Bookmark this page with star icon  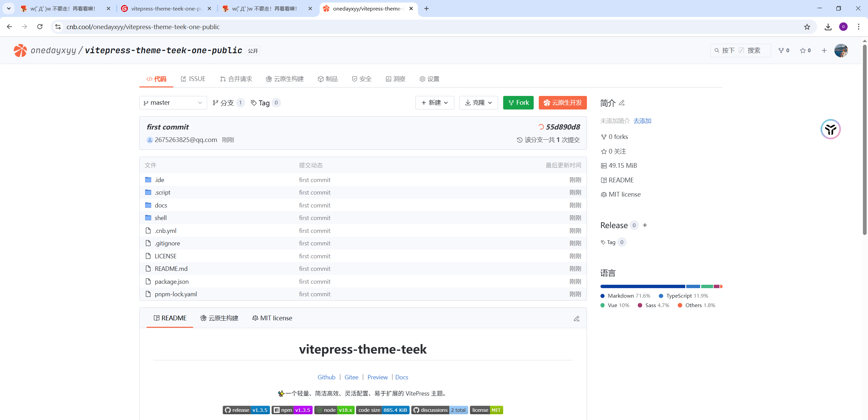[x=807, y=27]
